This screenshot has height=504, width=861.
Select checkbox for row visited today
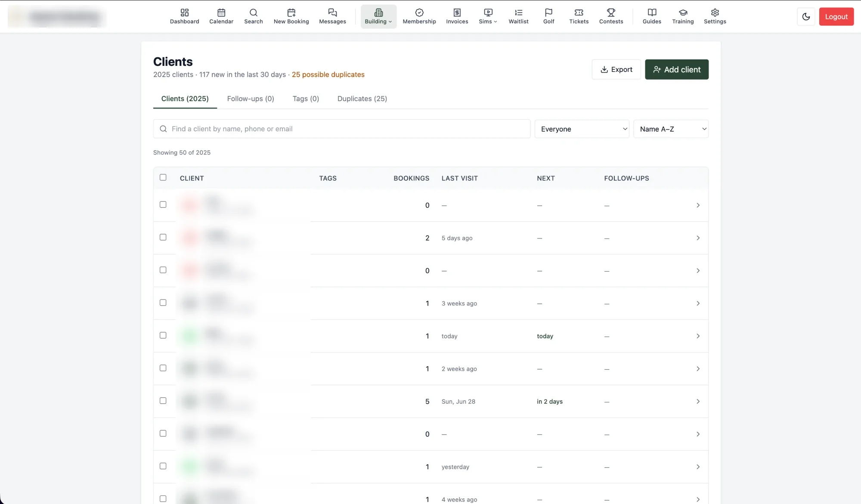pos(163,335)
